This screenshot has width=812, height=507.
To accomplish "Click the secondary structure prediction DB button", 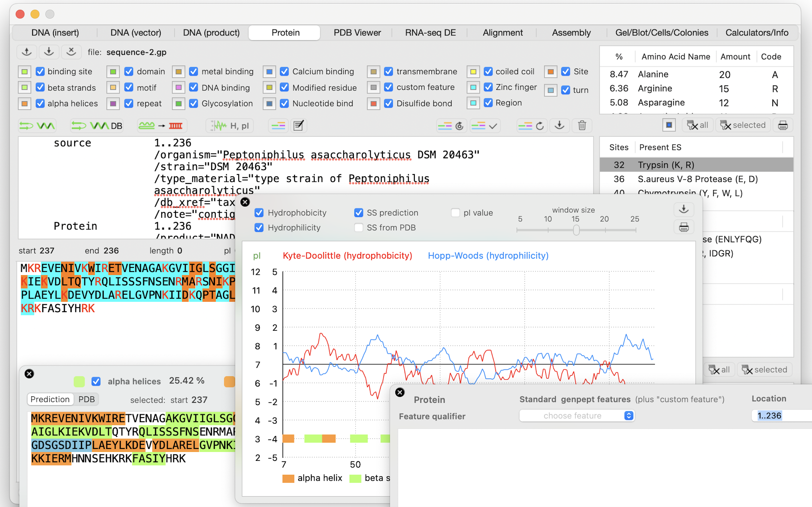I will (97, 126).
